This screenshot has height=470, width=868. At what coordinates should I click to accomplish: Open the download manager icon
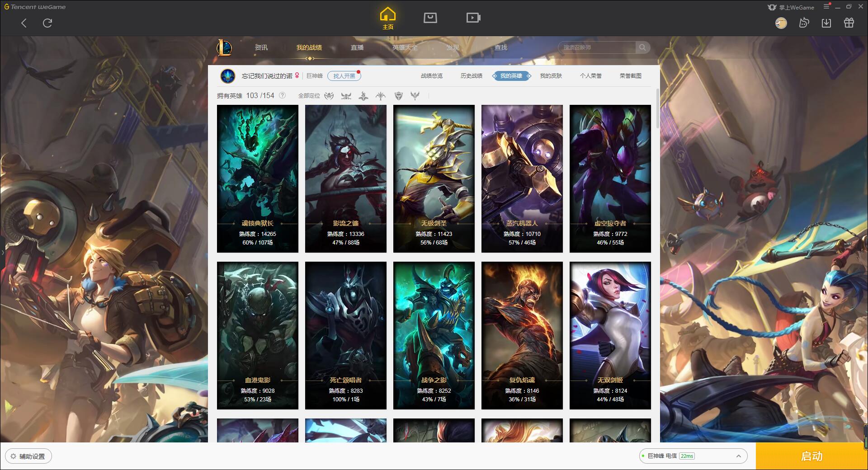point(826,23)
